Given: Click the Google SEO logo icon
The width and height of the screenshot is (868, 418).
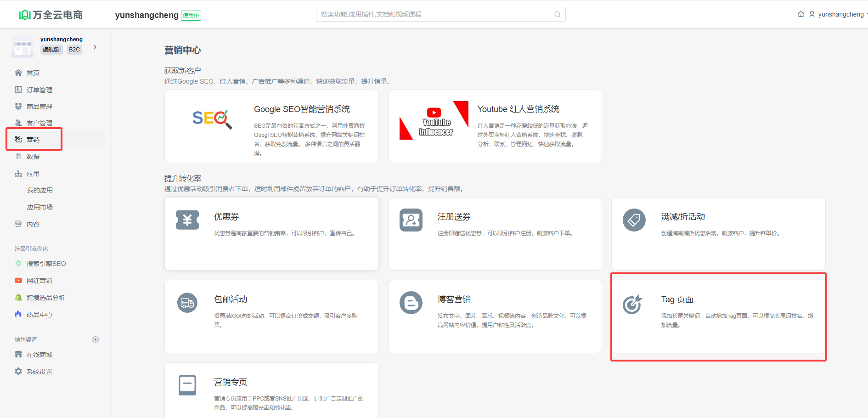Looking at the screenshot, I should pyautogui.click(x=212, y=119).
